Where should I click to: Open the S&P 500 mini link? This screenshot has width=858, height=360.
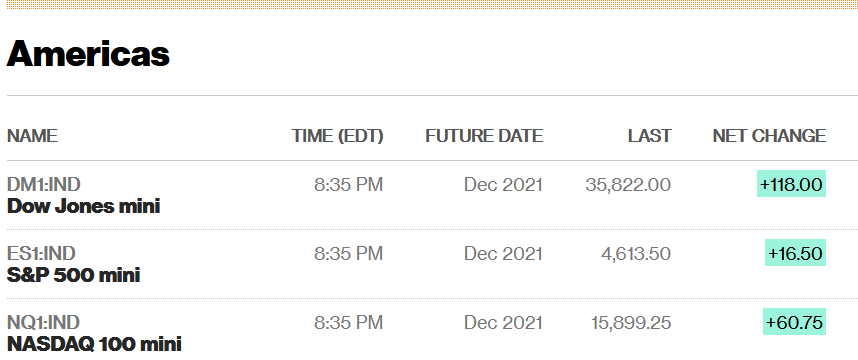pos(73,275)
